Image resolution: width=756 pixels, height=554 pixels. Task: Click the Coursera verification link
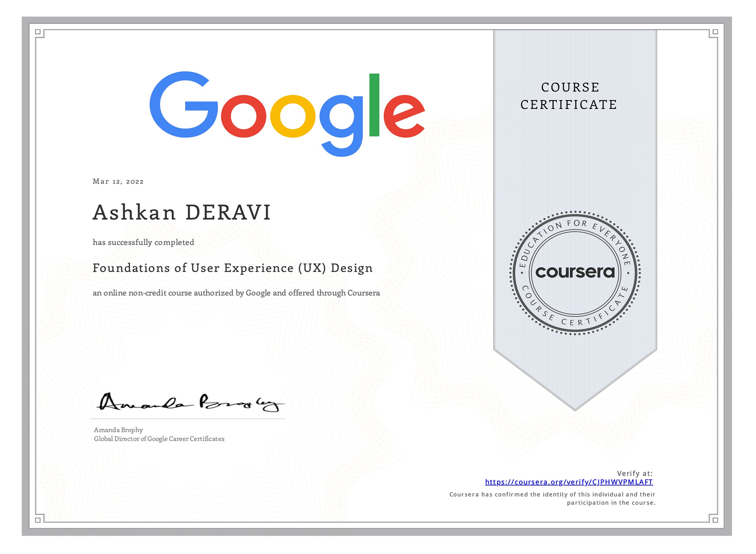(x=569, y=482)
